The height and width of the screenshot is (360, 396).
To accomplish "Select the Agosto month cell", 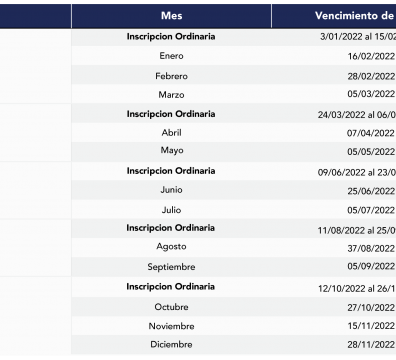I will (171, 247).
